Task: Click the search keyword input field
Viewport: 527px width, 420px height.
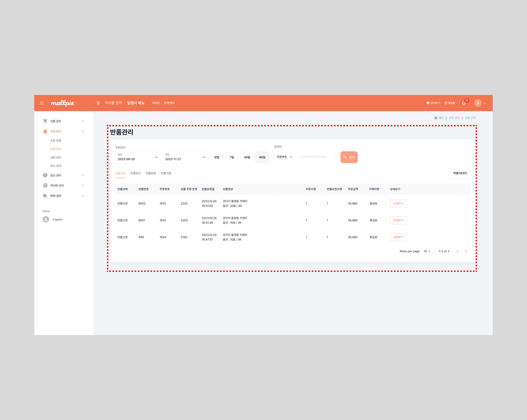Action: (x=316, y=157)
